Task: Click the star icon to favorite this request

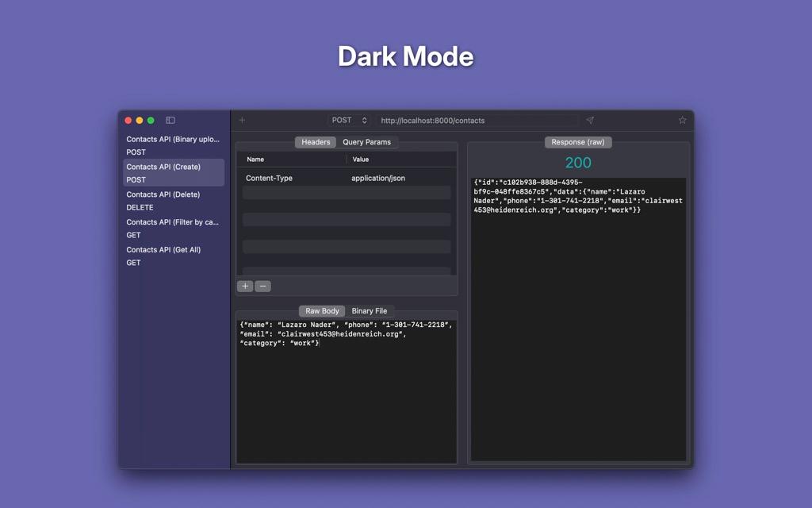Action: [x=682, y=120]
